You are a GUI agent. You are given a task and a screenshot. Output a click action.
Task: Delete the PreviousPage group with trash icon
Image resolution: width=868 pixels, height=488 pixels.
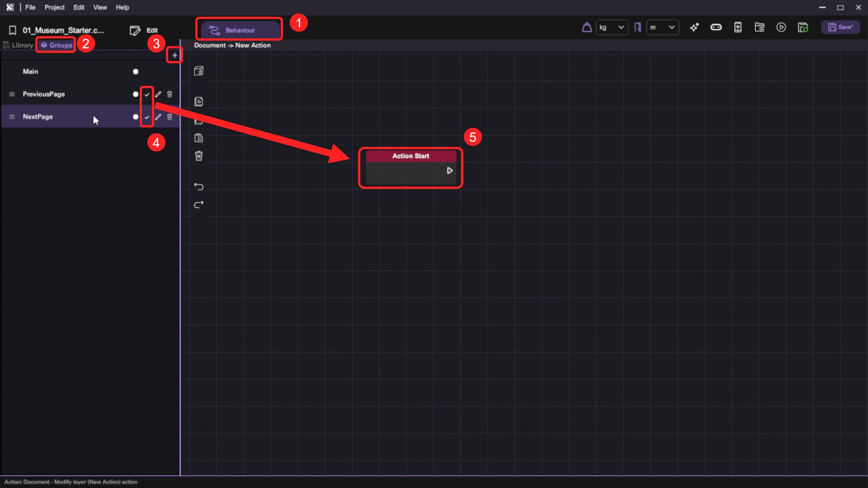coord(170,94)
